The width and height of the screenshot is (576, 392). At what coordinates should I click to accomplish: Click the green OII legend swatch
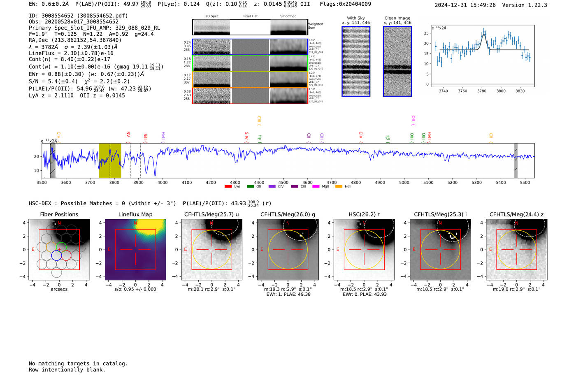pos(250,187)
